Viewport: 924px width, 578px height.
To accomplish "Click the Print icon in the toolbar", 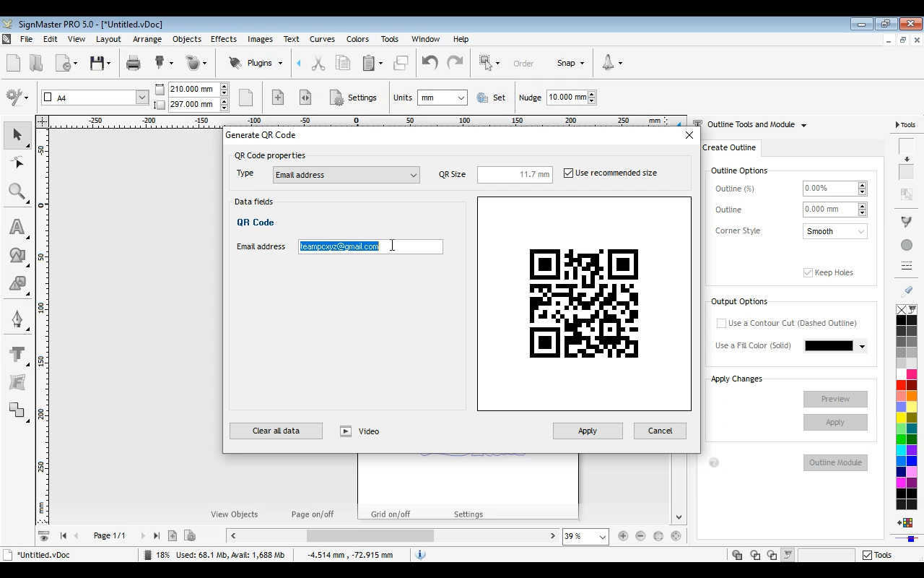I will [133, 63].
